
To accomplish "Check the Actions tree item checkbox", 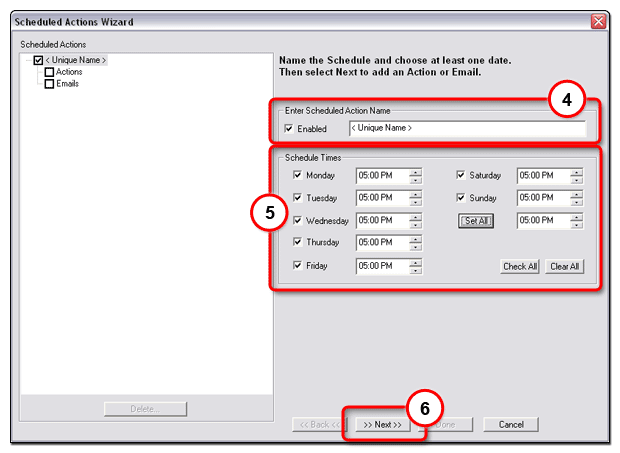I will (49, 72).
